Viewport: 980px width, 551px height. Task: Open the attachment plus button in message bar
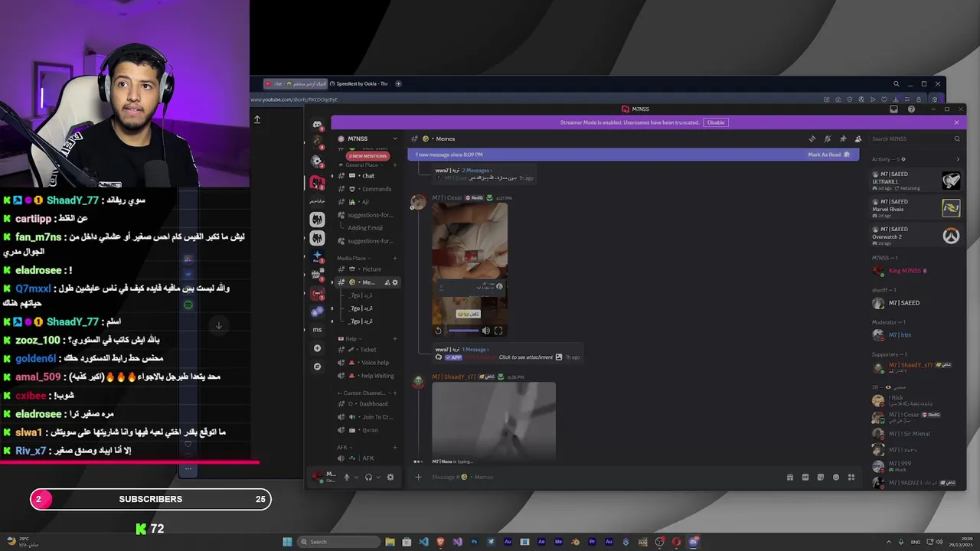tap(418, 477)
